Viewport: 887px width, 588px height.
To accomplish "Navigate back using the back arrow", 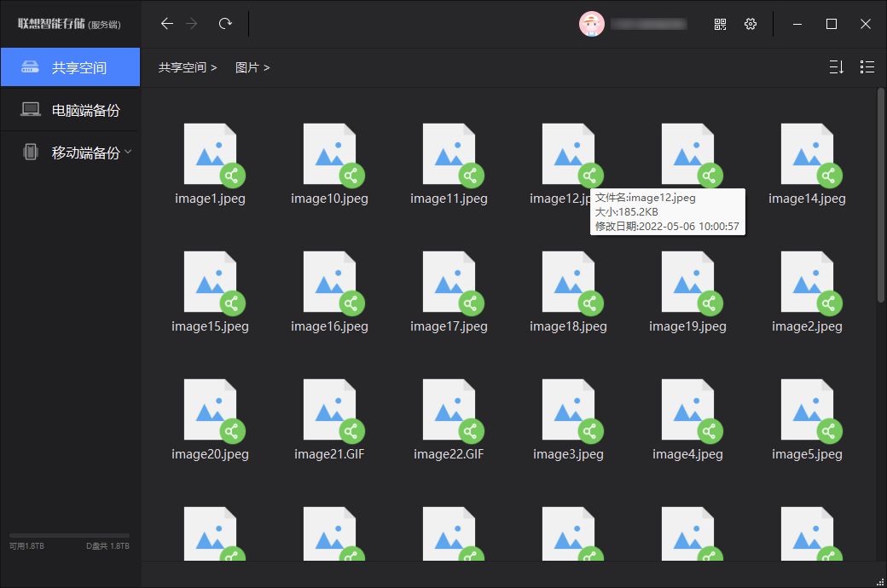I will tap(167, 24).
